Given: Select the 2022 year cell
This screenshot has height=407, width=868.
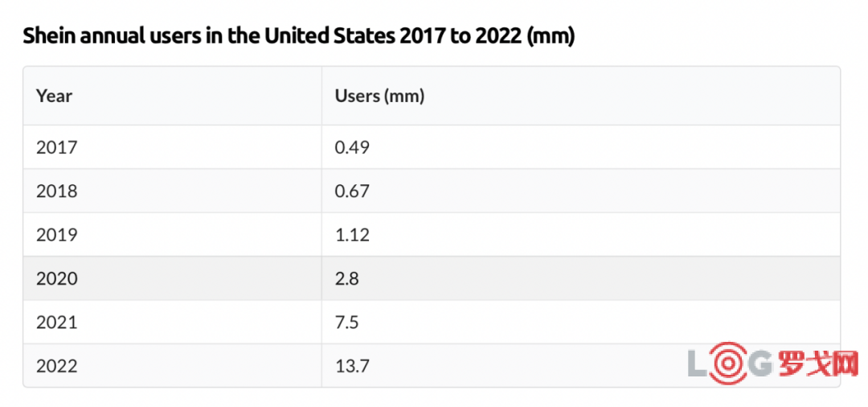Looking at the screenshot, I should [x=56, y=367].
